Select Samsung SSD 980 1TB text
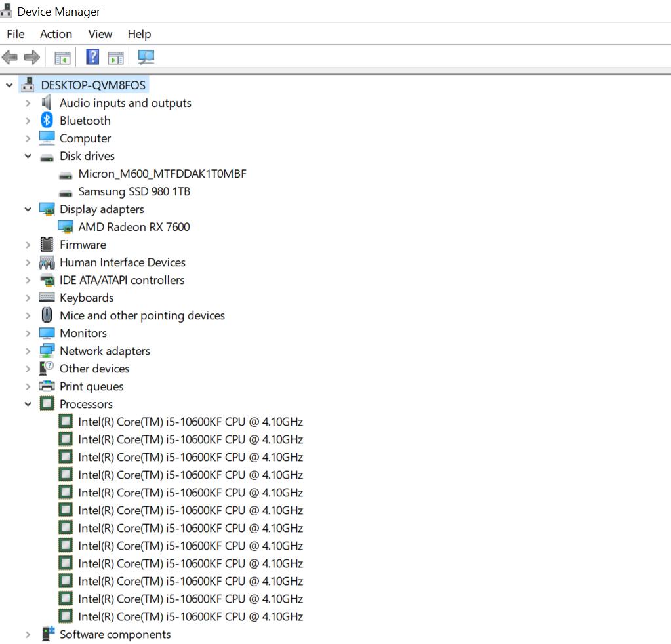 134,191
